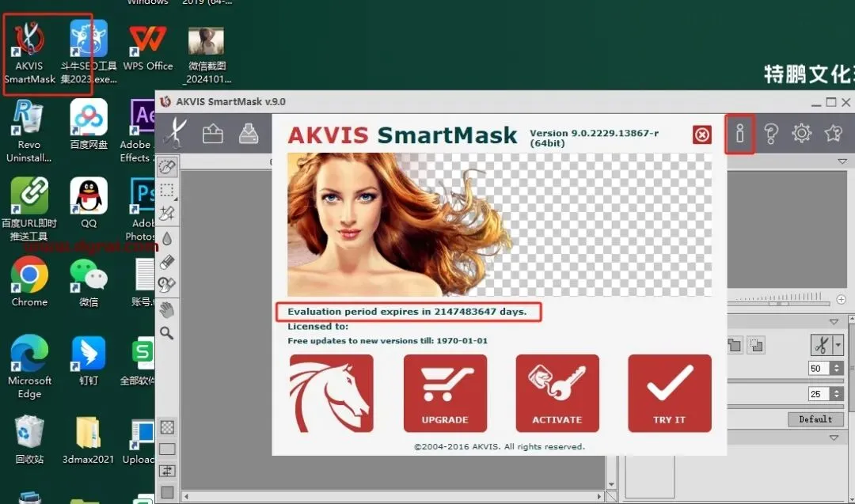Open the gray color square at toolbar bottom
The height and width of the screenshot is (504, 855).
[x=167, y=493]
